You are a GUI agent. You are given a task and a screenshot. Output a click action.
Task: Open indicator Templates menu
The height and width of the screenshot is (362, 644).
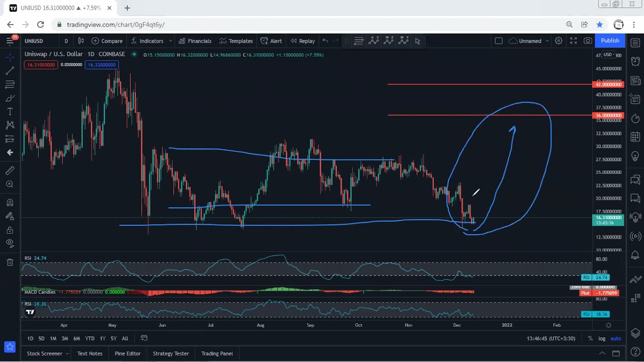(x=236, y=41)
